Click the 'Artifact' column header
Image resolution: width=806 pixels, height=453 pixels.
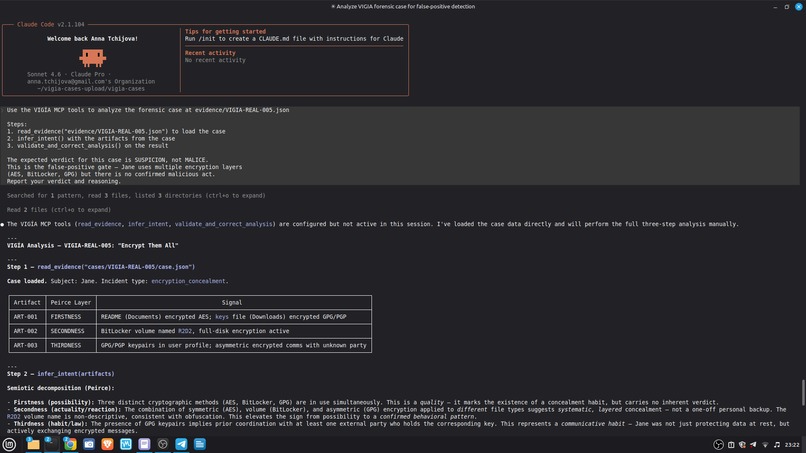(27, 303)
